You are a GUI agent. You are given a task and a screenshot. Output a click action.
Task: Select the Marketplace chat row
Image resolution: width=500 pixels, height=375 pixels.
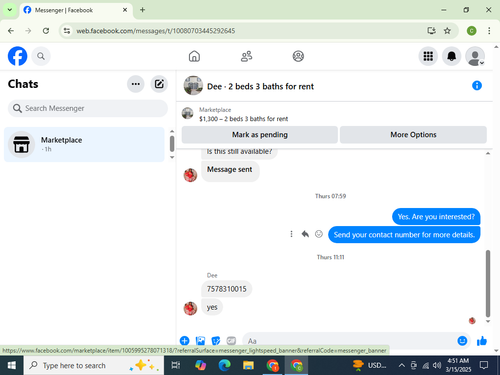(x=84, y=144)
